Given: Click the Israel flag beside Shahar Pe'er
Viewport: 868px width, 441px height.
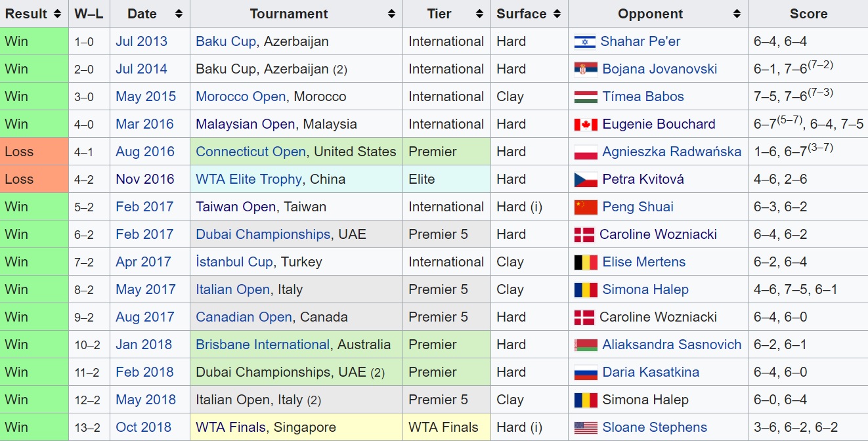Looking at the screenshot, I should coord(584,42).
